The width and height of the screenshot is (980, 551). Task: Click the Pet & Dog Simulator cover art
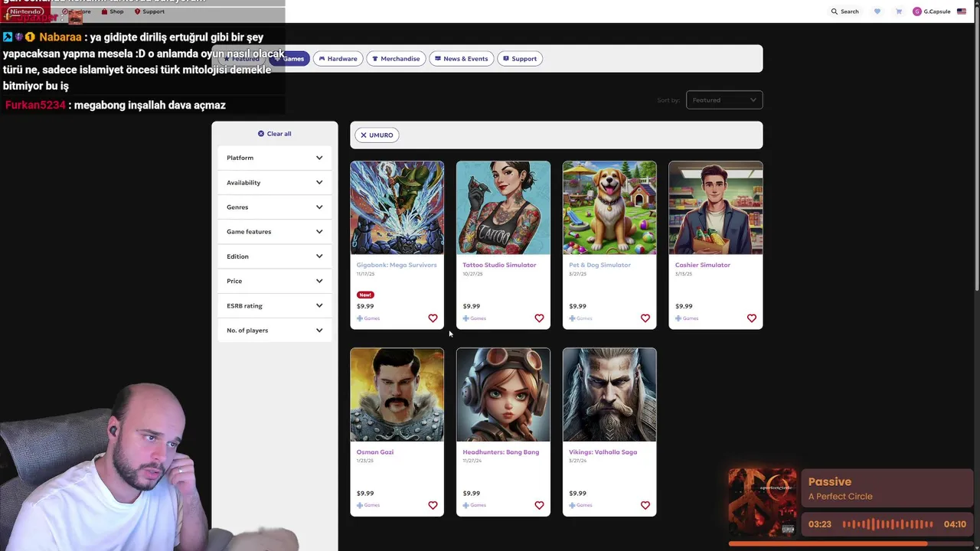609,207
